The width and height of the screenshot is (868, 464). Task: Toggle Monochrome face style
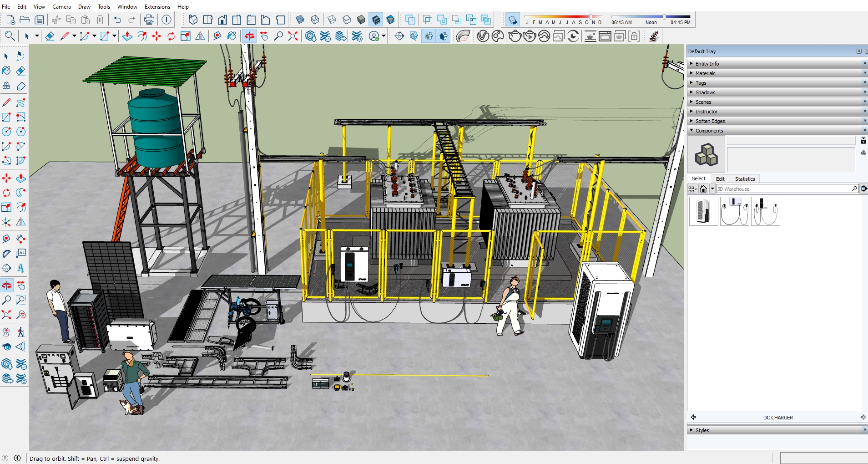tap(390, 20)
